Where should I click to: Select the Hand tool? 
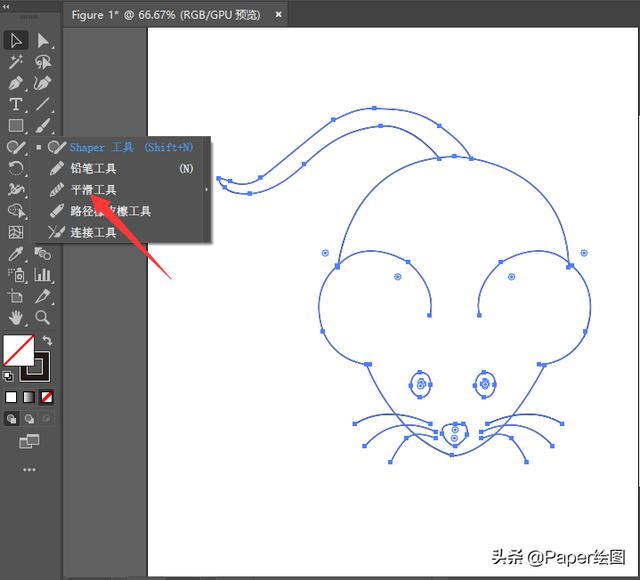click(16, 318)
